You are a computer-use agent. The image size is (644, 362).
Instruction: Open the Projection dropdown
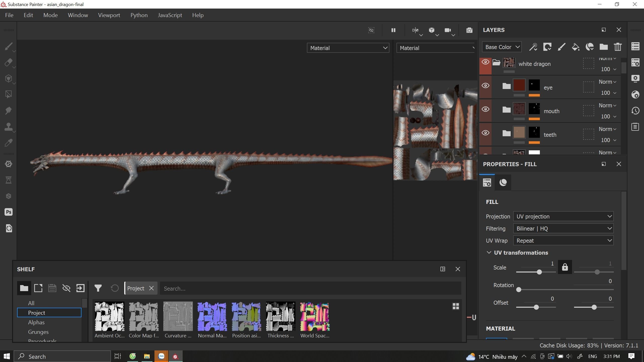click(x=563, y=216)
